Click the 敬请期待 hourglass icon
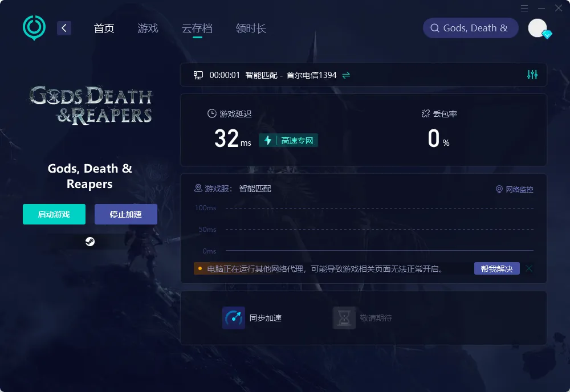Screen dimensions: 570x392 point(344,318)
